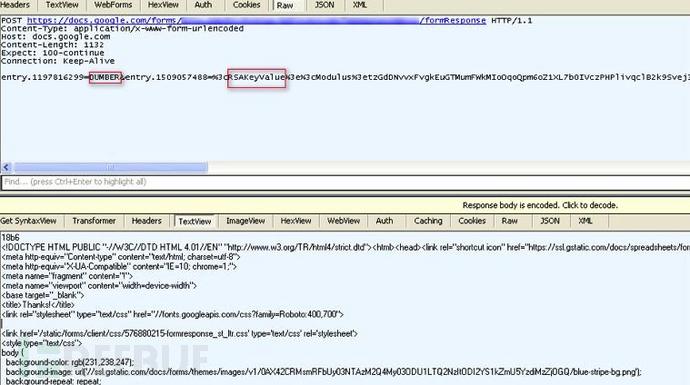This screenshot has height=385, width=690.
Task: Open the WebView response tab
Action: click(343, 221)
